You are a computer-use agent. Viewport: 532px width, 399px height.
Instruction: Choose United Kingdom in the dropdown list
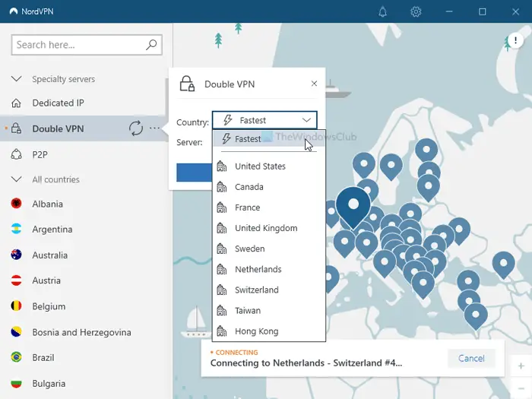click(265, 228)
